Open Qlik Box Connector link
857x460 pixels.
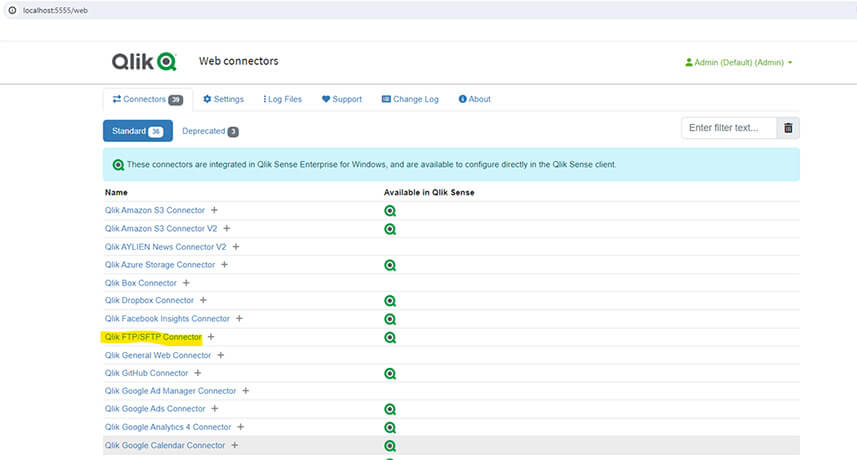[x=140, y=283]
